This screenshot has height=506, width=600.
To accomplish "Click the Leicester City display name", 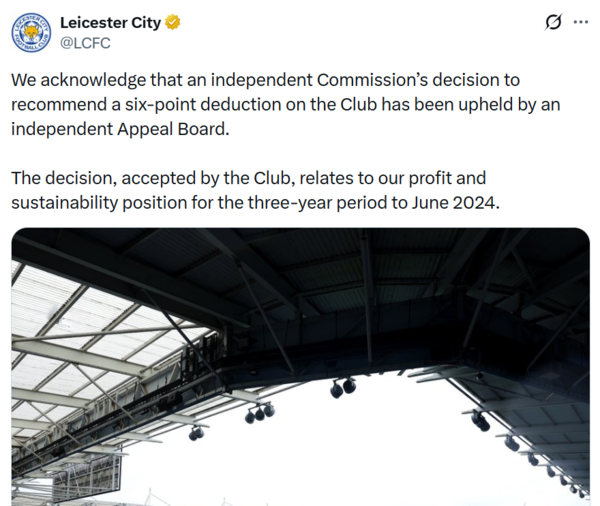I will (110, 23).
